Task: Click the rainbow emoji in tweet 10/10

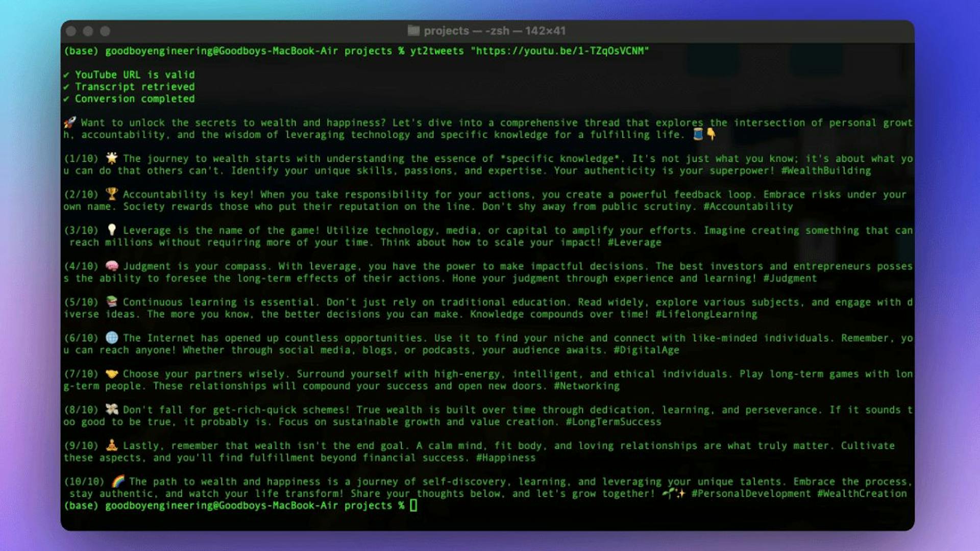Action: tap(118, 481)
